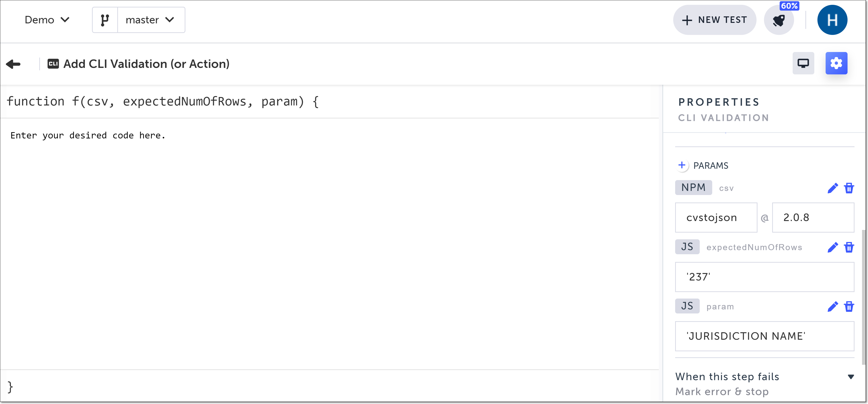Open the H user avatar menu

coord(832,20)
